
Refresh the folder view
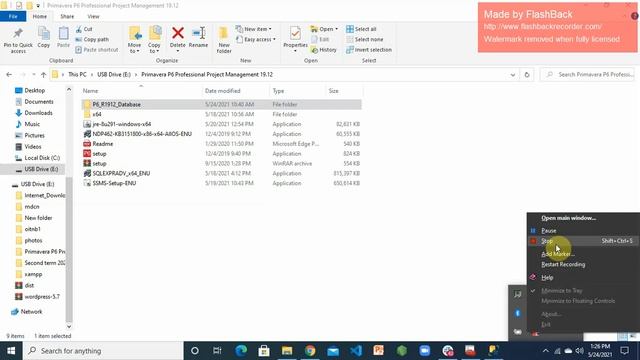pyautogui.click(x=527, y=75)
